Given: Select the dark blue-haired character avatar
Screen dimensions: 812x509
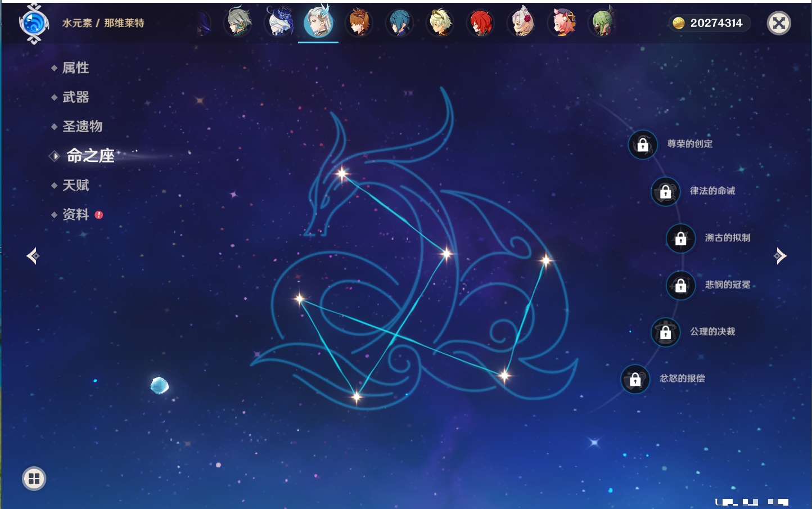Looking at the screenshot, I should pos(400,23).
